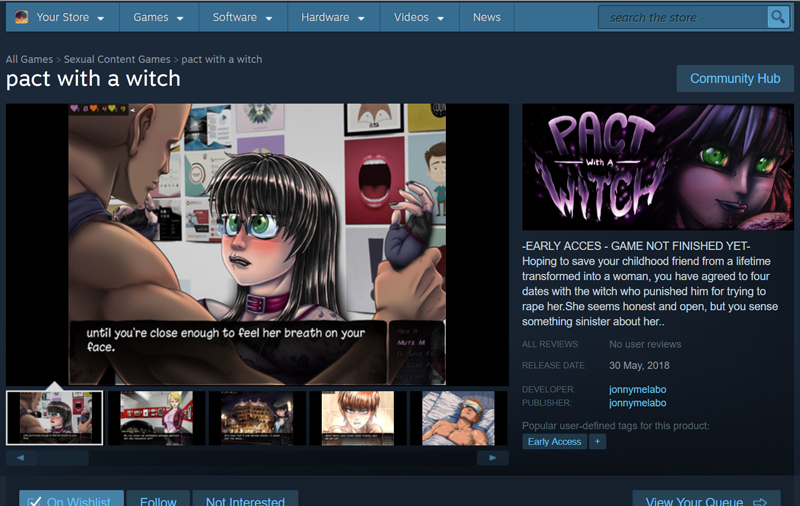Click the screenshot strip scrollbar handle
The image size is (800, 506).
point(64,458)
